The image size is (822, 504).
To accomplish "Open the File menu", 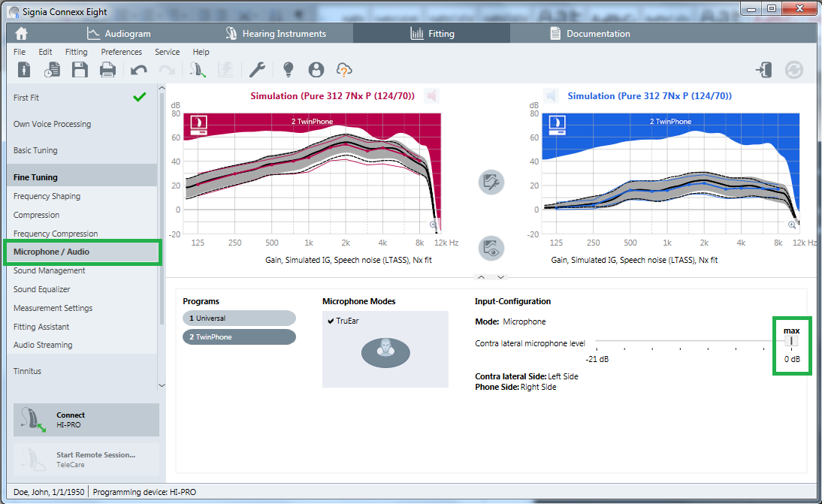I will 20,52.
